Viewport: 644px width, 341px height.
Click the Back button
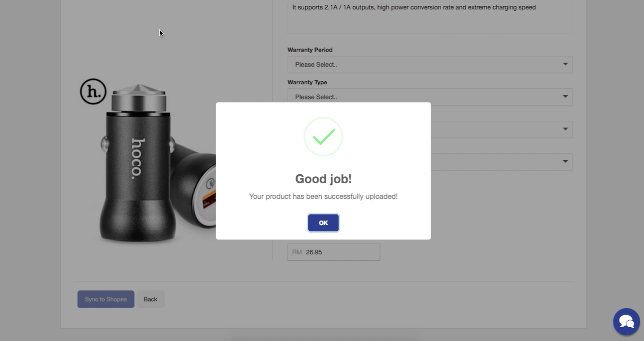150,299
